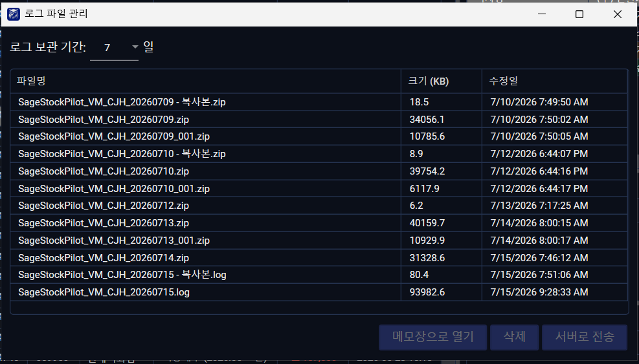This screenshot has width=639, height=364.
Task: Select file SageStockPilot_VM_CJH_20260710_001.zip
Action: (x=114, y=189)
